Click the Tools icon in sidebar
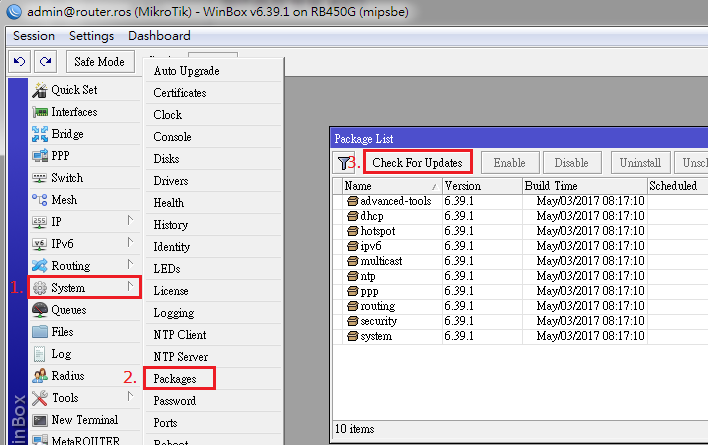Screen dimensions: 708x445 pyautogui.click(x=40, y=398)
